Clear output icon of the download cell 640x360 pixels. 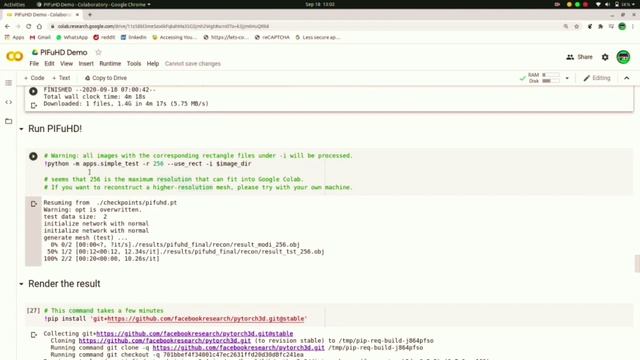pyautogui.click(x=34, y=105)
